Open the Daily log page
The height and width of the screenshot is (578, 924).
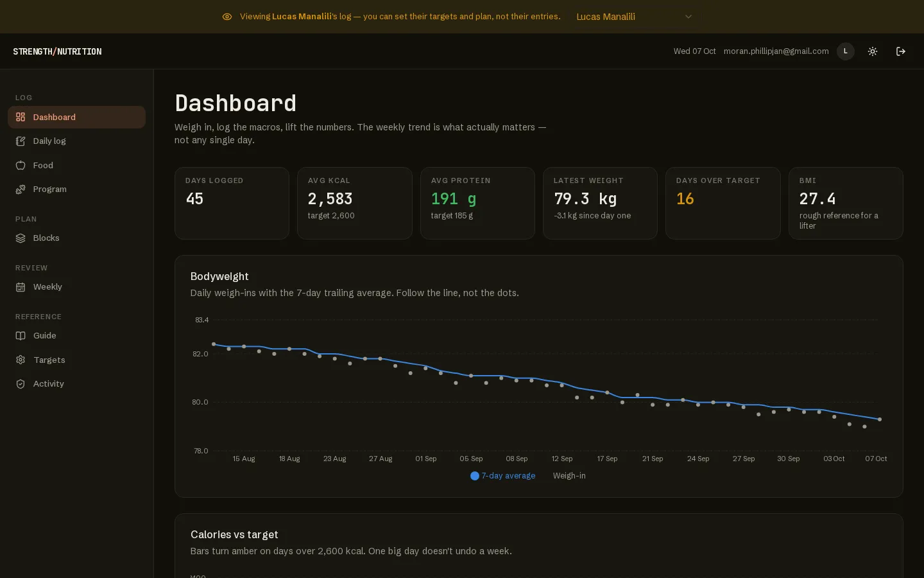coord(76,141)
